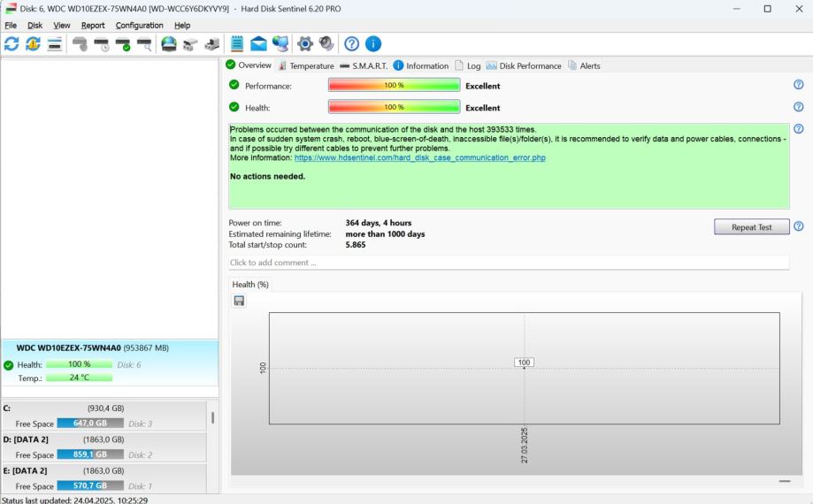The image size is (813, 504).
Task: Save the health graph using disk icon
Action: tap(239, 301)
